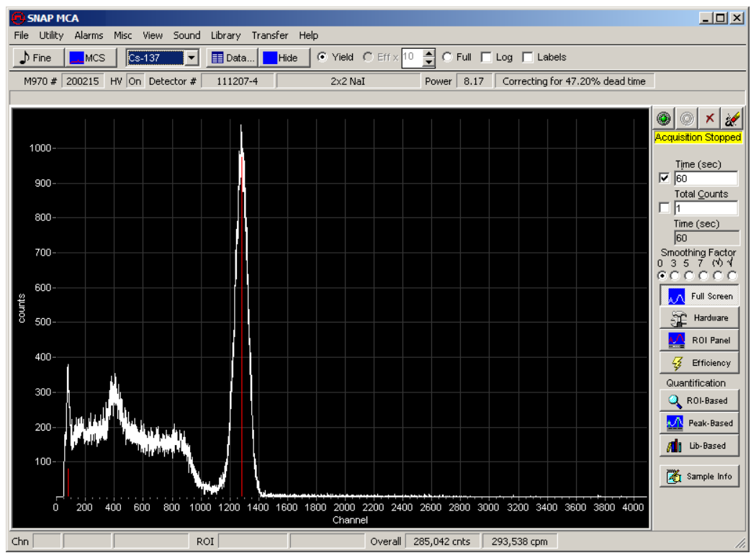This screenshot has height=558, width=756.
Task: Open the Library menu
Action: coord(225,35)
